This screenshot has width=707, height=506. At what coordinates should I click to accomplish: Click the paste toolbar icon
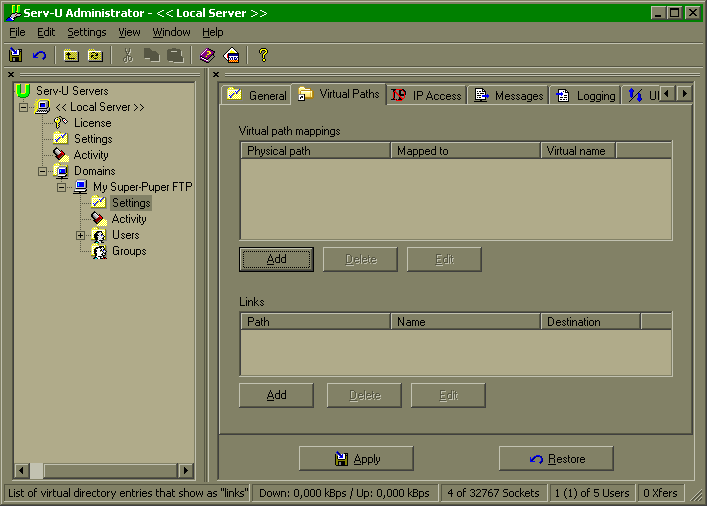[175, 55]
